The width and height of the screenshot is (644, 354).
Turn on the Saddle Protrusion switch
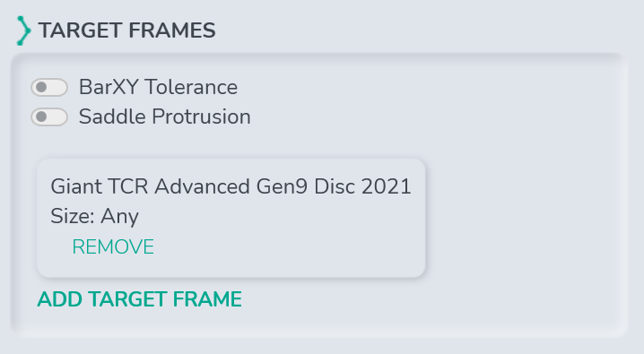(x=49, y=117)
